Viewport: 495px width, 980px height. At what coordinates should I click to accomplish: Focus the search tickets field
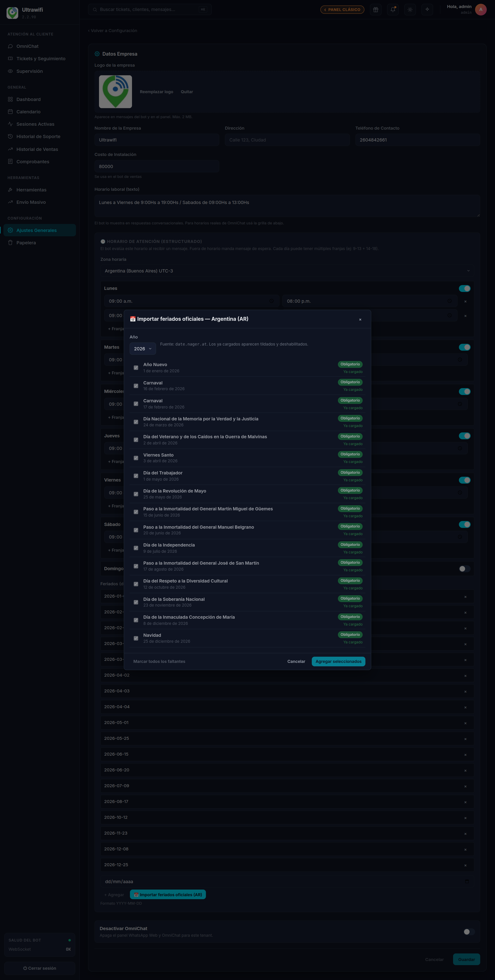tap(150, 10)
